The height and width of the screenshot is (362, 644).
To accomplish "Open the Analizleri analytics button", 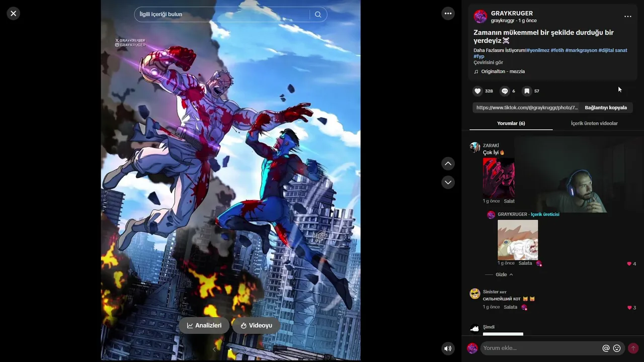I will (x=204, y=325).
